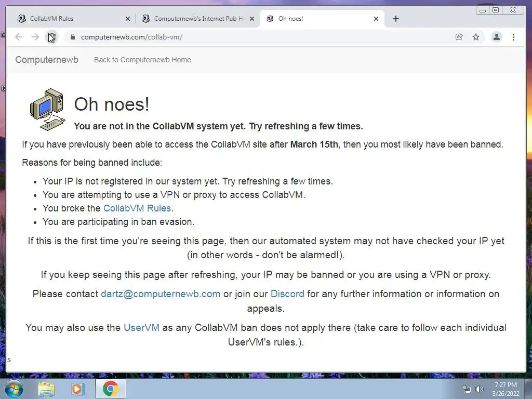Click the Chrome taskbar icon
Image resolution: width=532 pixels, height=399 pixels.
[111, 389]
